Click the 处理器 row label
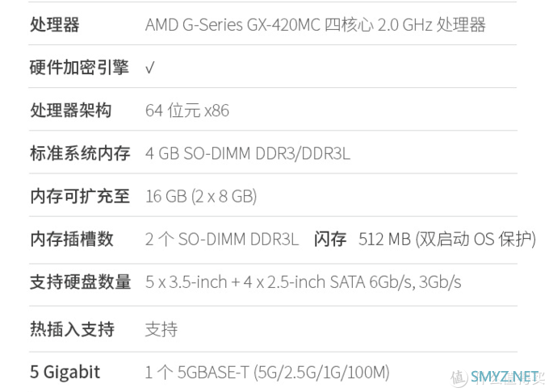The height and width of the screenshot is (392, 549). click(55, 24)
